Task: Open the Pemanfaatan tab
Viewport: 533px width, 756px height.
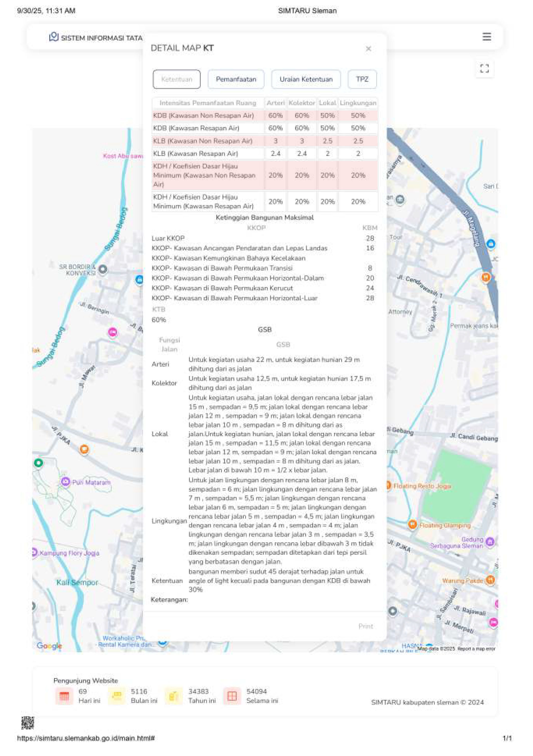Action: click(x=236, y=79)
